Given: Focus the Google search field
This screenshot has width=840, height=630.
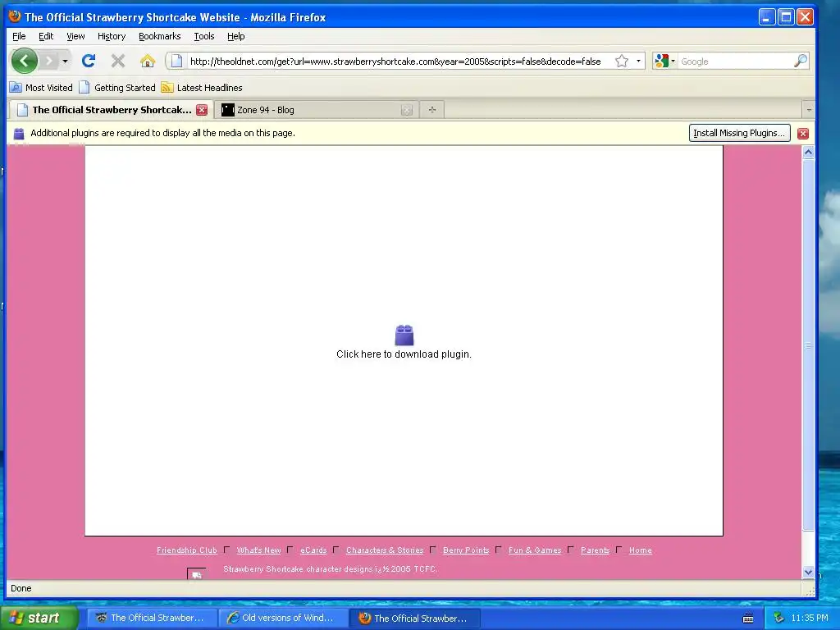Looking at the screenshot, I should tap(735, 61).
